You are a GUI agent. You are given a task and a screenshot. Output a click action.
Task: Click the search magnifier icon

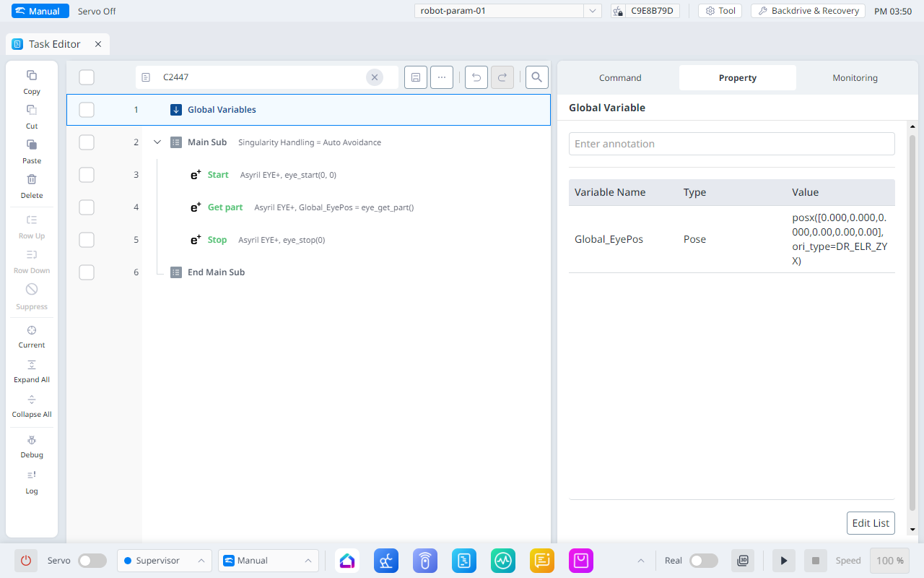[537, 77]
